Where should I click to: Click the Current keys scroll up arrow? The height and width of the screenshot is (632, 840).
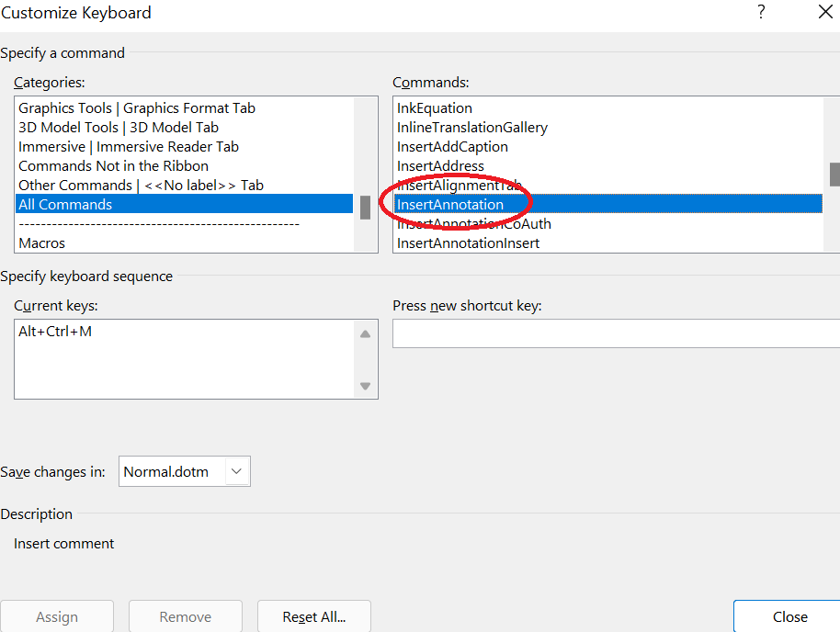366,334
